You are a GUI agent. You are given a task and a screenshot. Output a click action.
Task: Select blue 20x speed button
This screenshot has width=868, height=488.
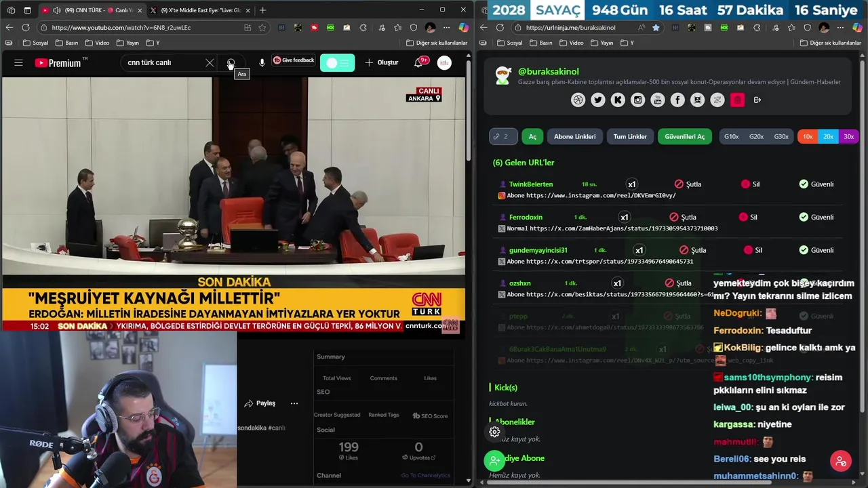828,136
